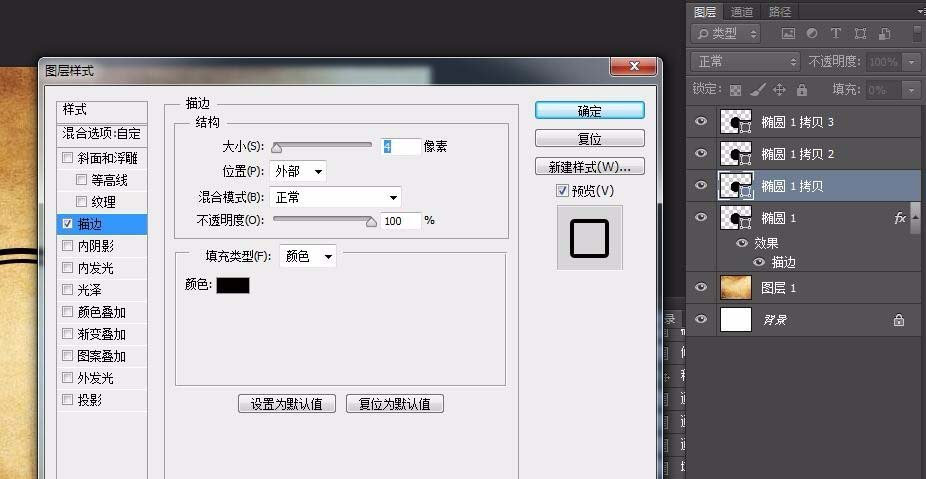Open the 填充类型 dropdown showing 颜色
The width and height of the screenshot is (926, 479).
307,256
